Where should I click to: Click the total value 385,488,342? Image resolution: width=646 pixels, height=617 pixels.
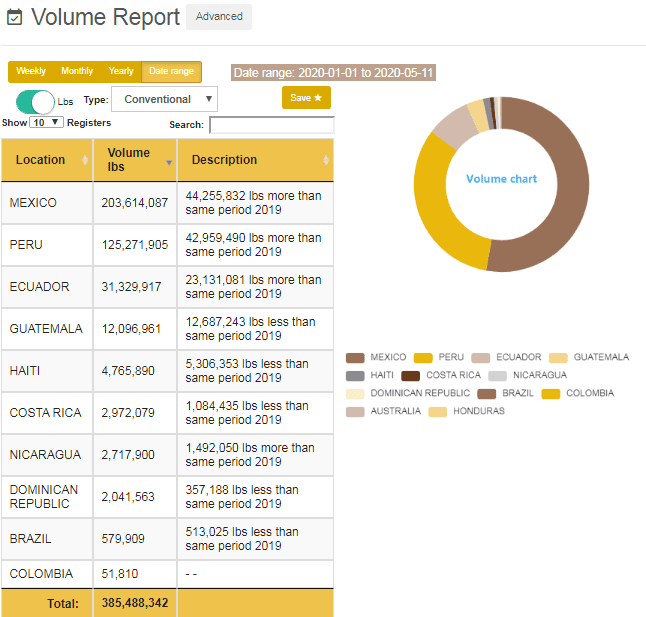click(135, 603)
